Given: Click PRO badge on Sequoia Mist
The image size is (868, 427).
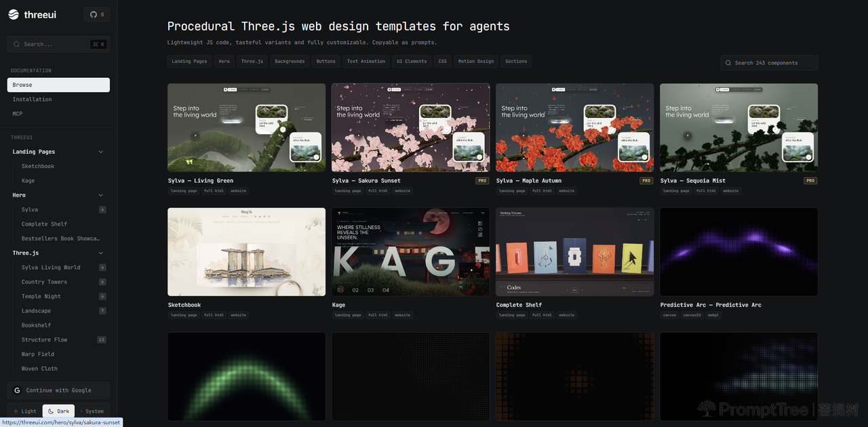Looking at the screenshot, I should pos(810,181).
